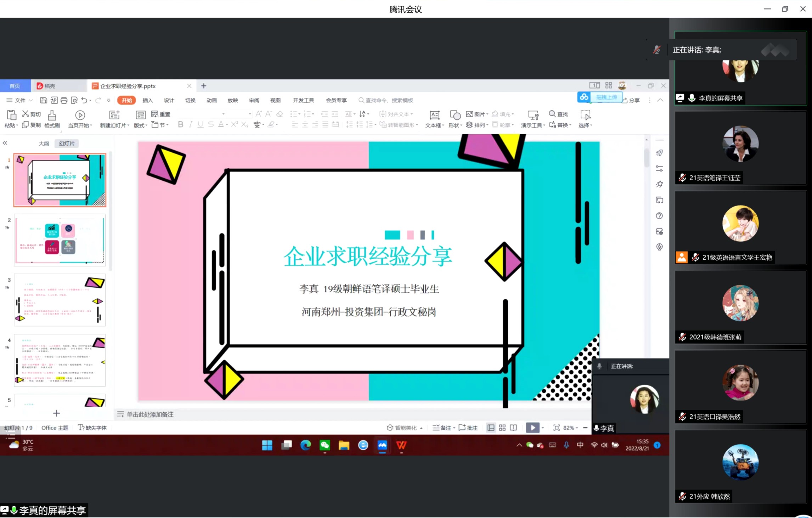Open the zoom percentage 82% dropdown
The image size is (812, 518).
(570, 428)
